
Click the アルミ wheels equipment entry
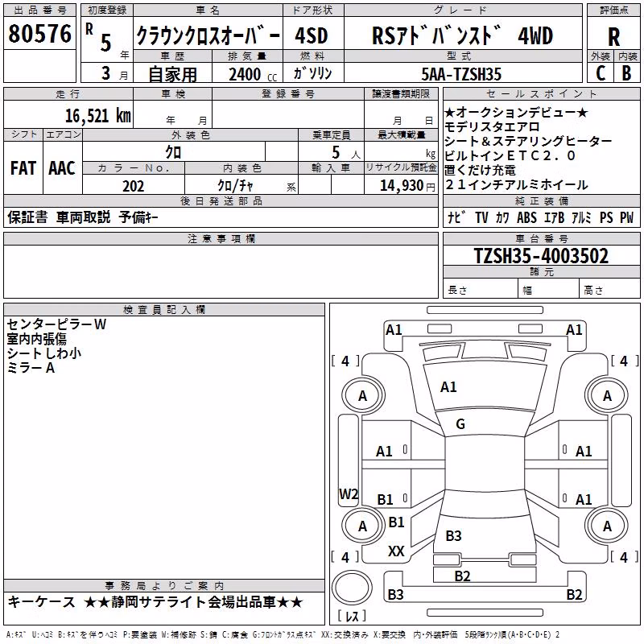click(x=581, y=217)
